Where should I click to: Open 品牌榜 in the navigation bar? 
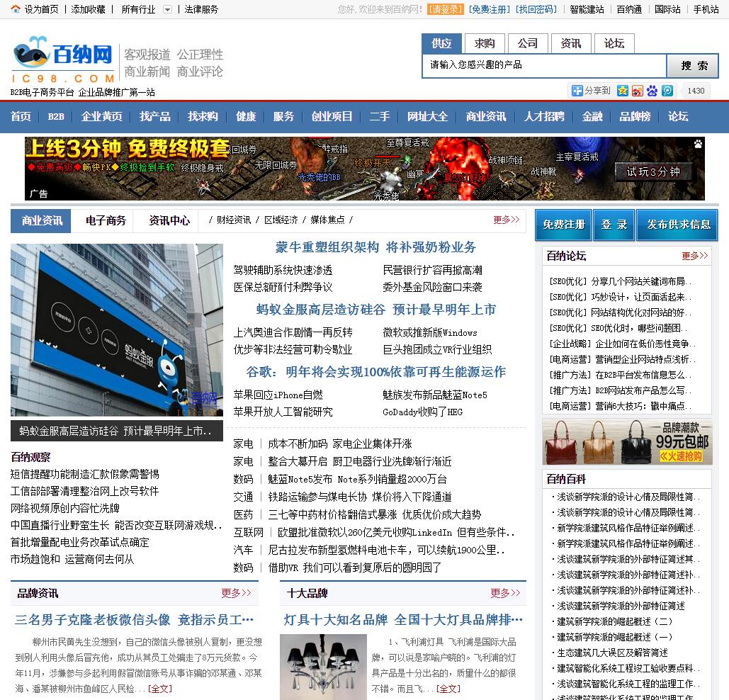click(635, 116)
